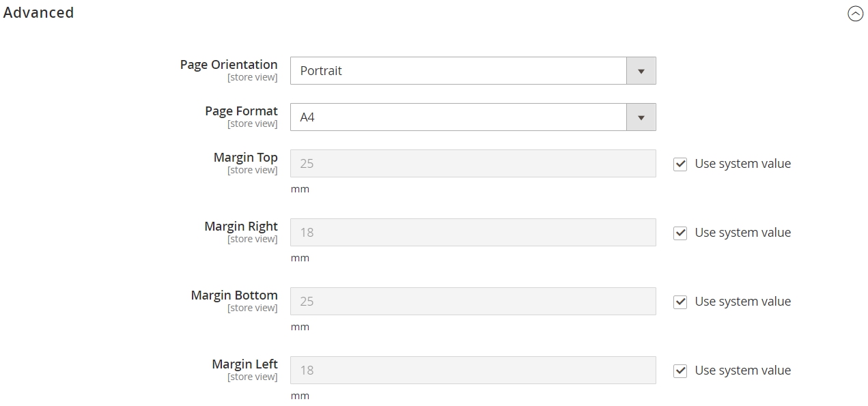Viewport: 868px width, 406px height.
Task: Click the Margin Bottom field label
Action: [234, 295]
